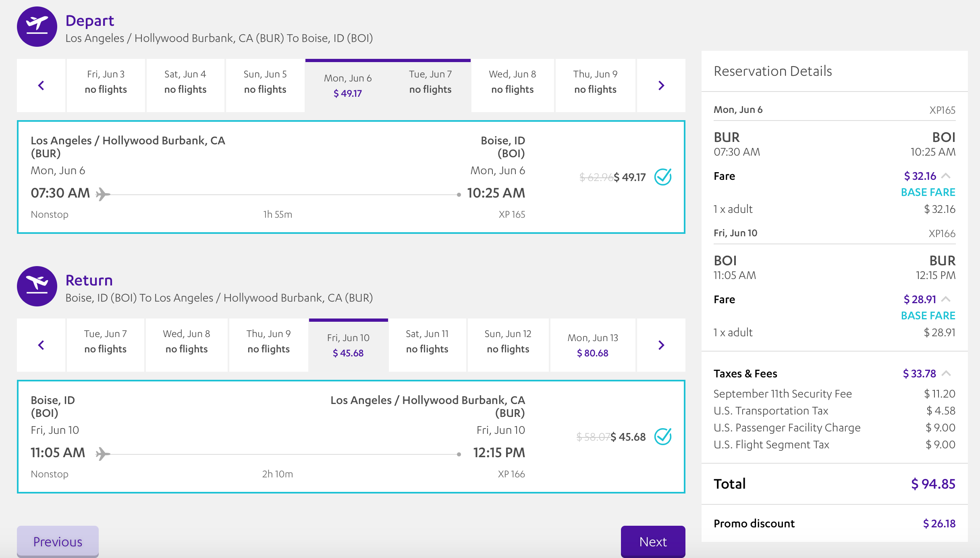Go to previous departure dates arrow
980x558 pixels.
tap(41, 85)
